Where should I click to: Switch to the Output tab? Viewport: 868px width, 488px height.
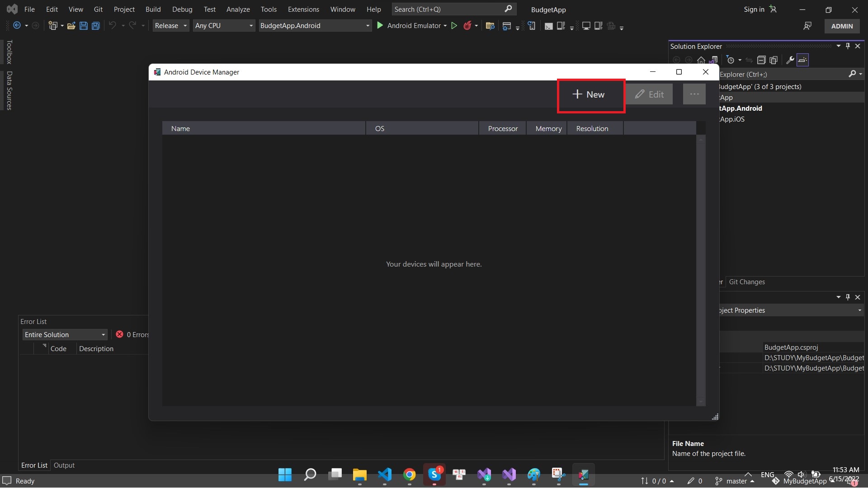(x=64, y=465)
